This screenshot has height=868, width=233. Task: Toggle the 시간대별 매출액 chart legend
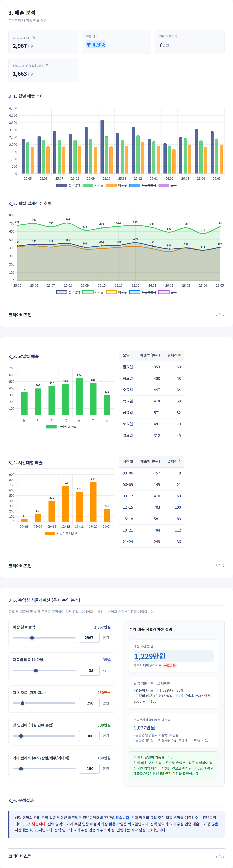pos(61,533)
